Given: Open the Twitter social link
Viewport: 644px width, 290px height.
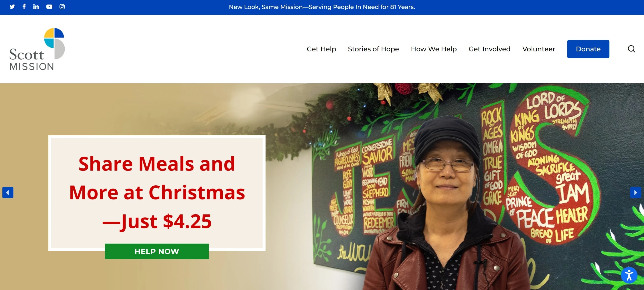Looking at the screenshot, I should click(x=12, y=7).
